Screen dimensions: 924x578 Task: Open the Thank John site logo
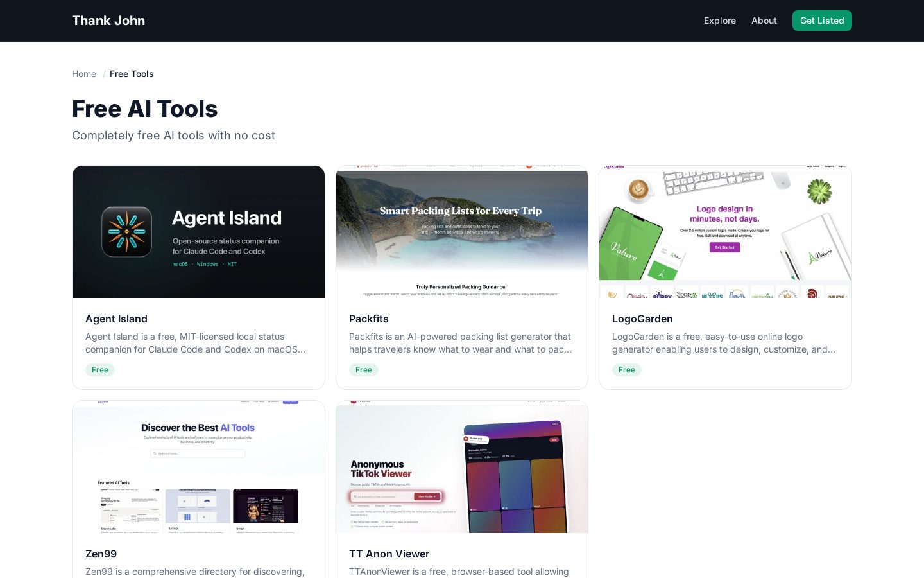pyautogui.click(x=108, y=21)
